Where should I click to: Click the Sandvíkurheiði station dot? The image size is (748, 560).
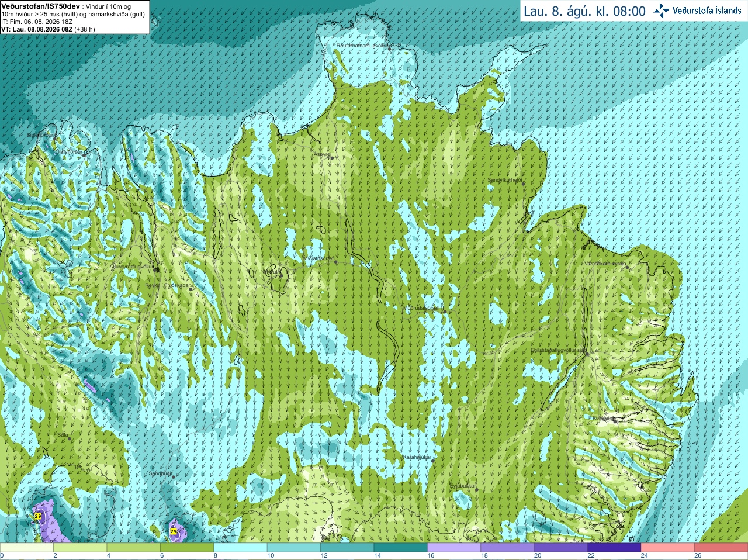coord(524,184)
